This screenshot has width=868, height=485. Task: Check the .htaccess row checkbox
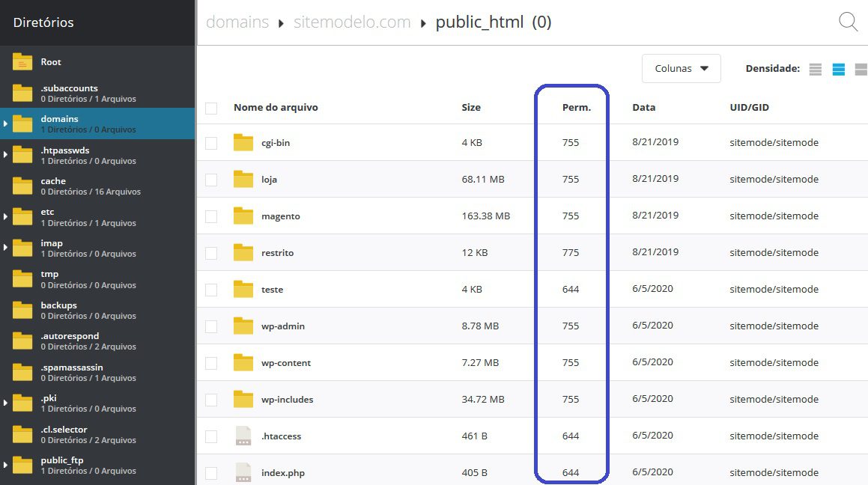pyautogui.click(x=211, y=436)
